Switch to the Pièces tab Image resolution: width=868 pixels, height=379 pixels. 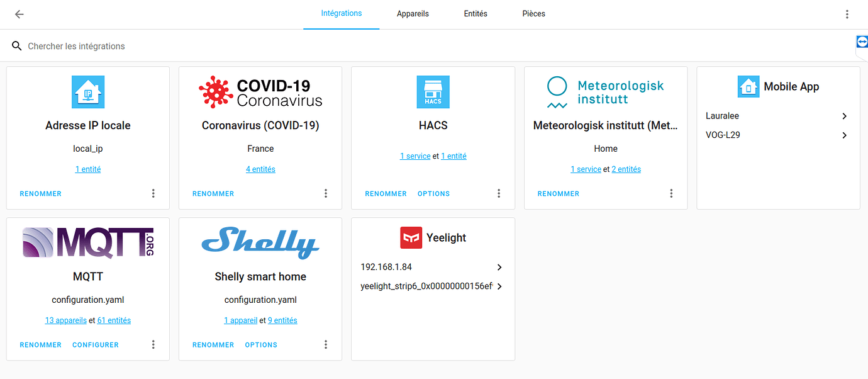click(534, 14)
